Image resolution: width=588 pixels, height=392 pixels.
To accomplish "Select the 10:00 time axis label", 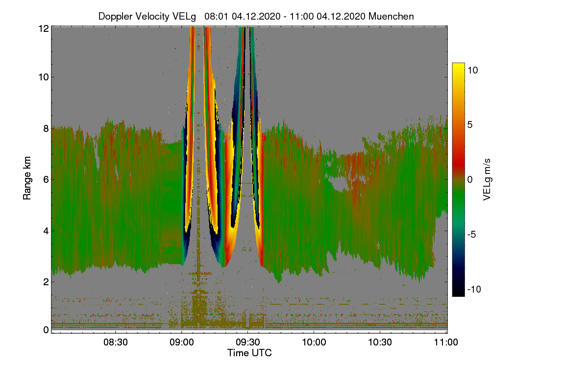I will (314, 343).
